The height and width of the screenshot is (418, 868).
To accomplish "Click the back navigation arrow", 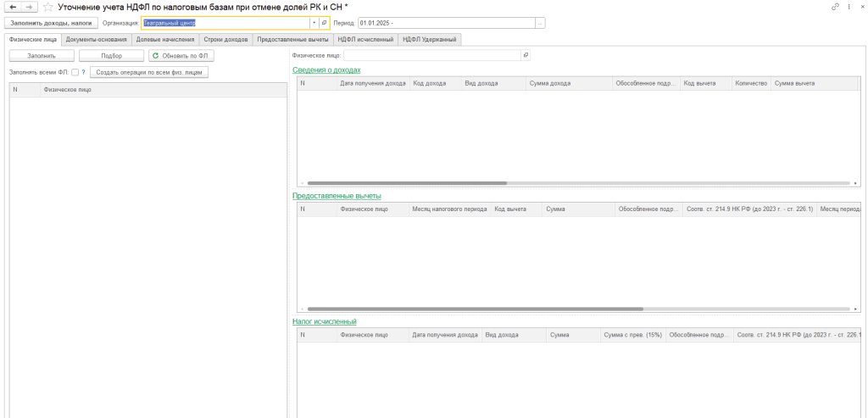I will 13,7.
